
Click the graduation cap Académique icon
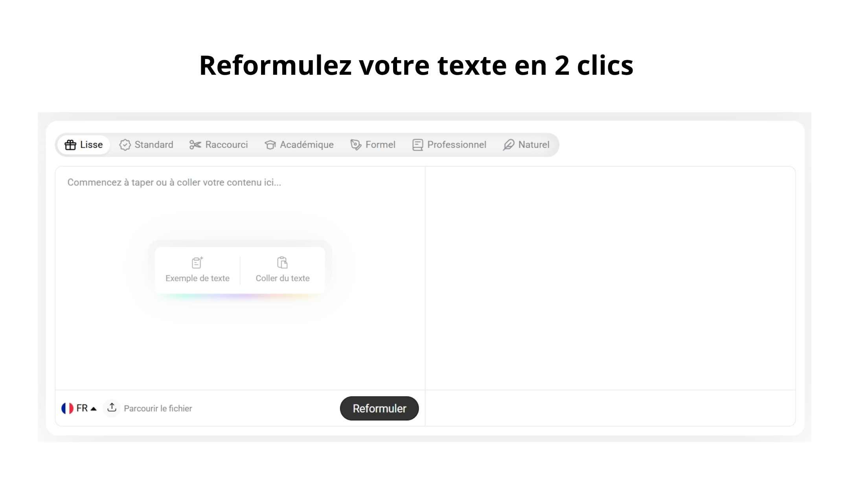click(270, 145)
